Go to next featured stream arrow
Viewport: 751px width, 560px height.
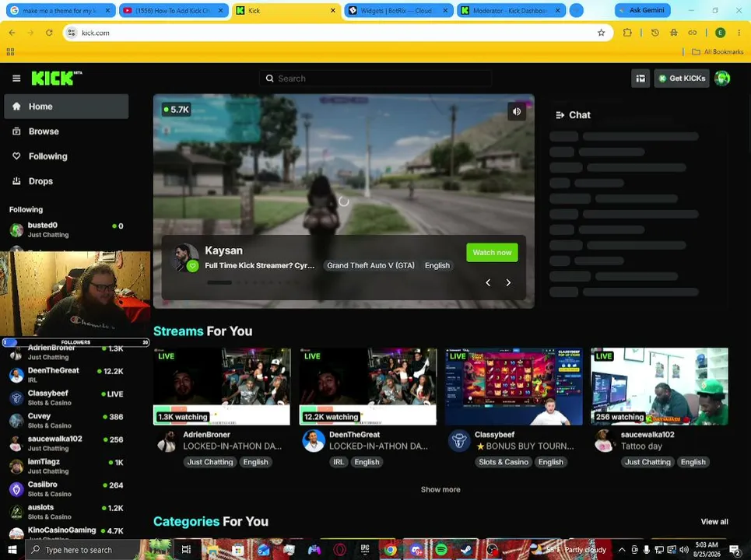(508, 282)
